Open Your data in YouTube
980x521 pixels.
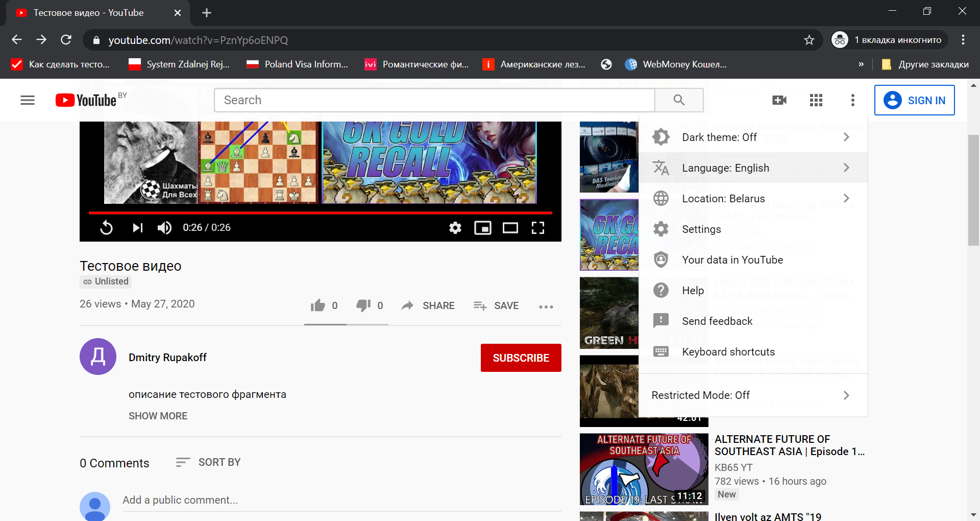click(753, 259)
